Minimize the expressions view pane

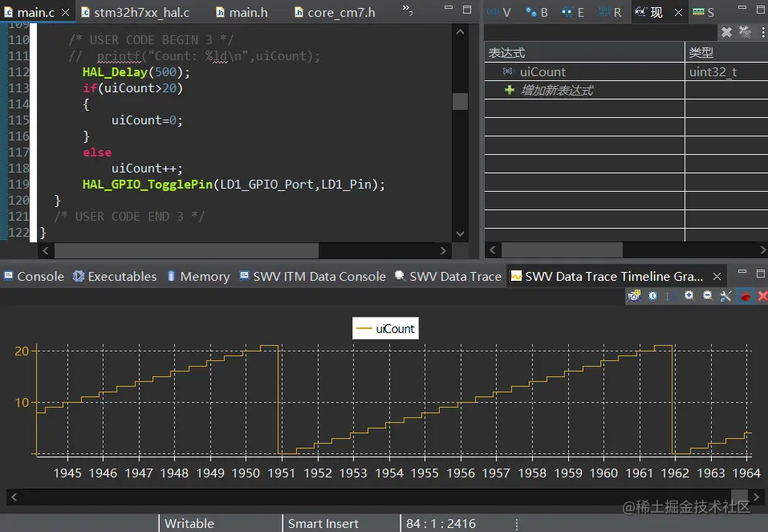pyautogui.click(x=742, y=8)
